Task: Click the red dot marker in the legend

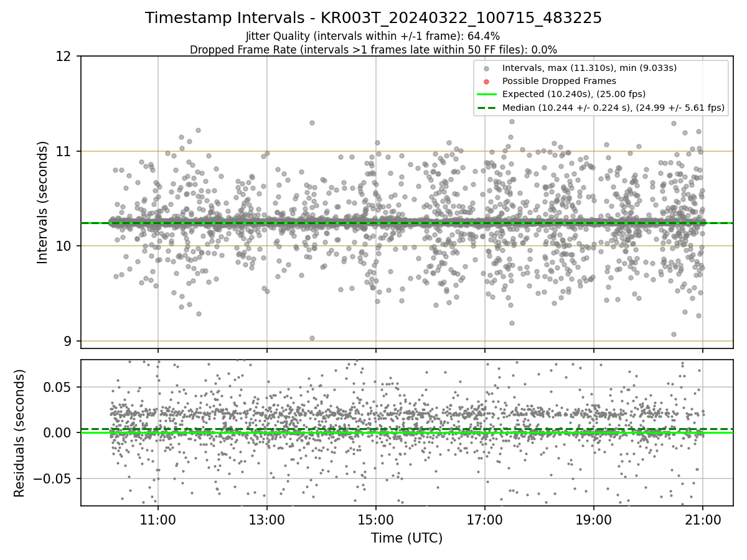Action: pyautogui.click(x=487, y=82)
